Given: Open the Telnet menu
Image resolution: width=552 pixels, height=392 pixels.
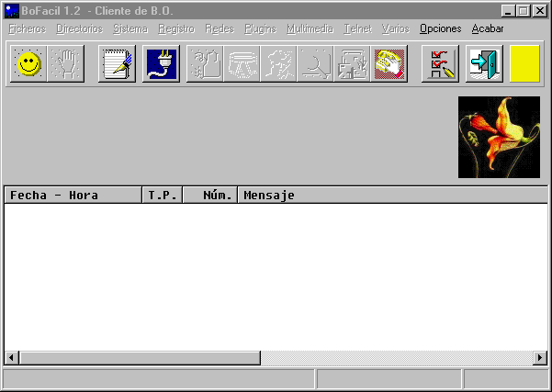Looking at the screenshot, I should [357, 28].
